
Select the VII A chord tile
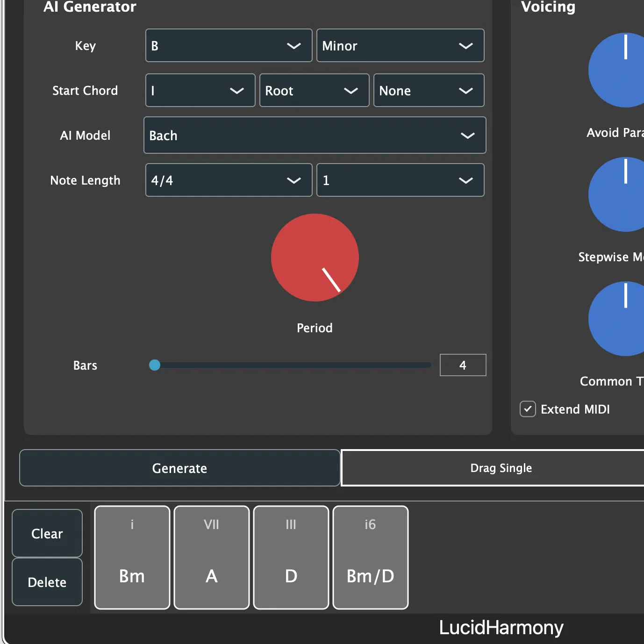point(212,558)
